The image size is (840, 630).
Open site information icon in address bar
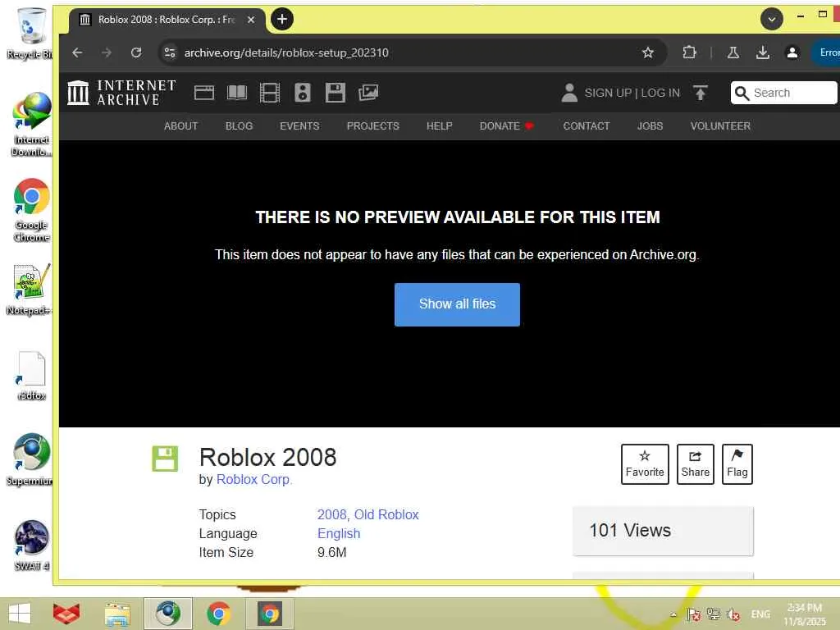(170, 52)
